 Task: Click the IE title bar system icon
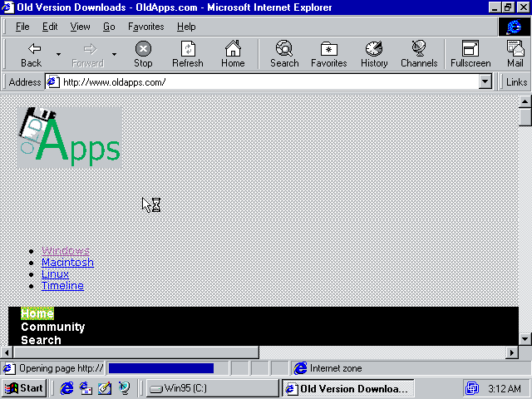[x=7, y=7]
